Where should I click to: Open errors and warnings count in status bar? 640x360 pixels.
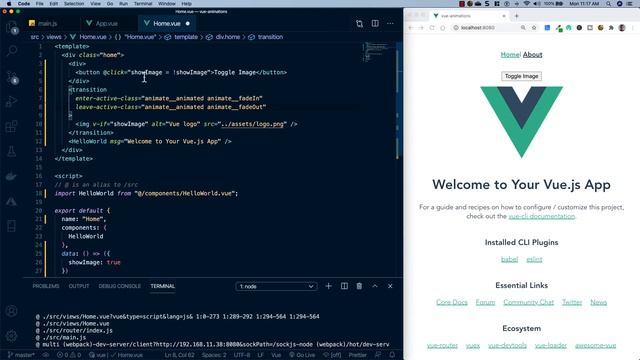[x=69, y=355]
